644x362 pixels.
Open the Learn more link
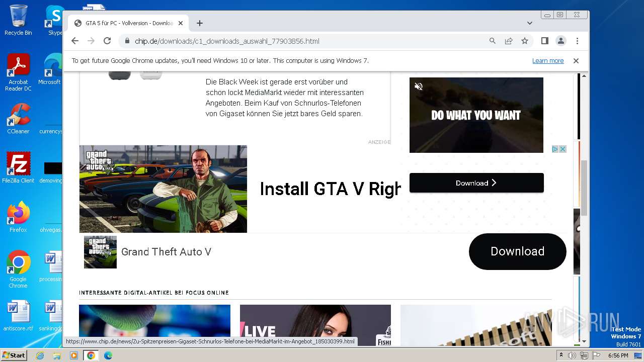pos(548,61)
